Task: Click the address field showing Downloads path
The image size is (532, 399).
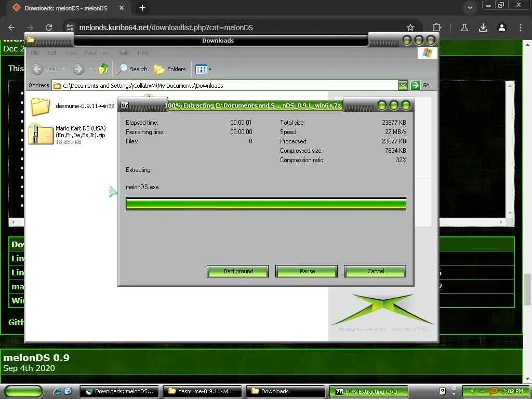Action: pos(225,86)
